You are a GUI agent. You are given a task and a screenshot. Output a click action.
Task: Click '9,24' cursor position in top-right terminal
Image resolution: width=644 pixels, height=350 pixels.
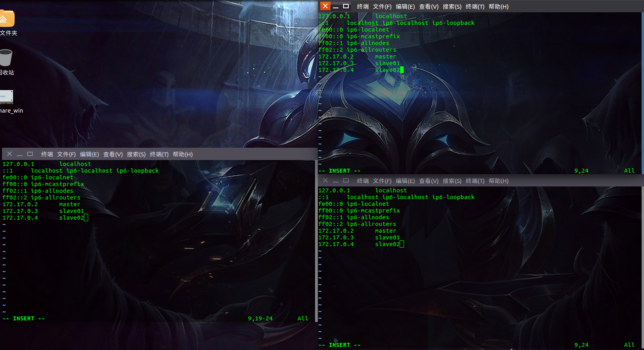click(581, 171)
